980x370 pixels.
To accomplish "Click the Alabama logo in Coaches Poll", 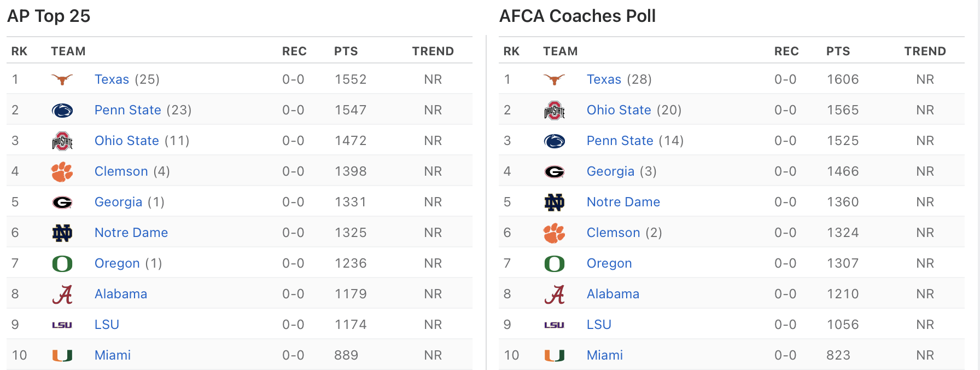I will [554, 294].
